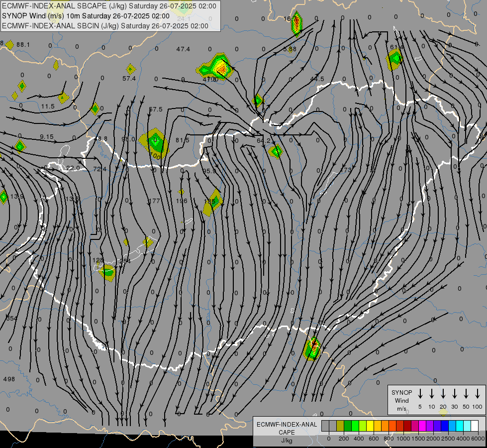Click the 177 value on the map
Screen dimensions: 487x448
[154, 201]
